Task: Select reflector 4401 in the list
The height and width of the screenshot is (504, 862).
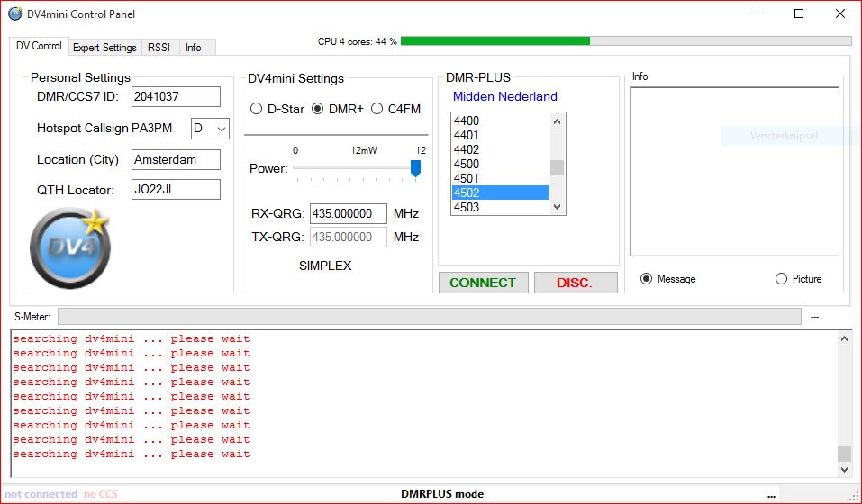Action: click(x=500, y=135)
